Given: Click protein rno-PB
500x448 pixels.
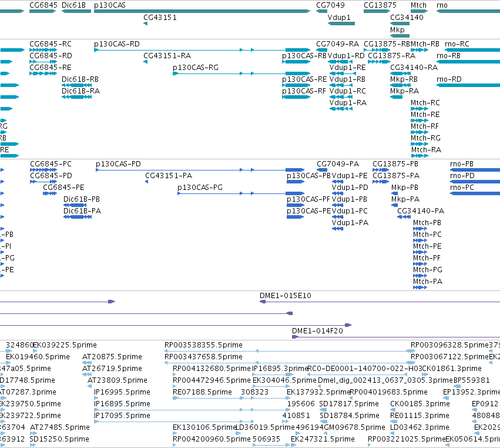Looking at the screenshot, I should 462,163.
